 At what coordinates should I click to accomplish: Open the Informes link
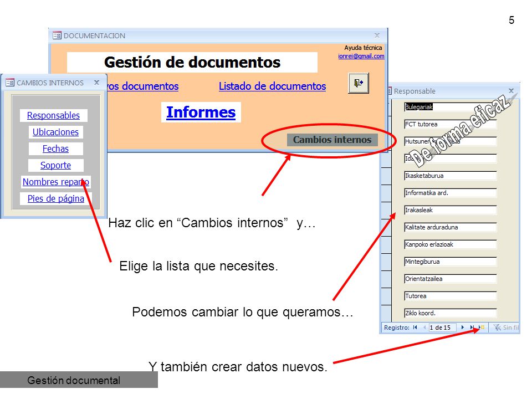(201, 112)
